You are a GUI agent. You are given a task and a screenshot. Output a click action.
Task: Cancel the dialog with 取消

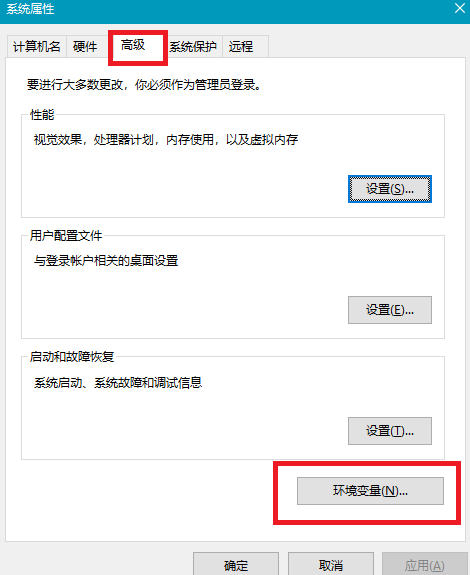[331, 565]
